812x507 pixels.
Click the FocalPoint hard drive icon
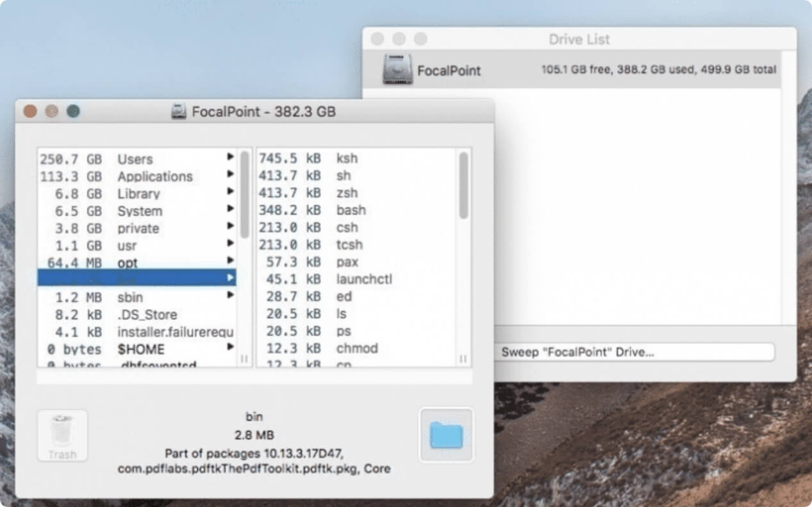[397, 70]
